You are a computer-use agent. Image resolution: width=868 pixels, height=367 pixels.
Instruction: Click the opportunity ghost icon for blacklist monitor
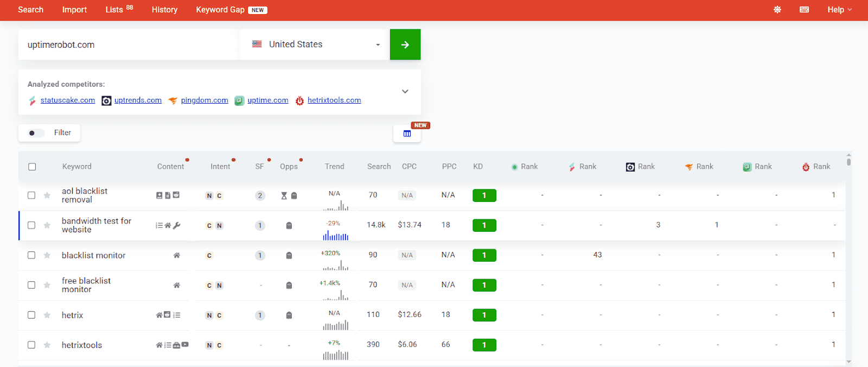289,256
